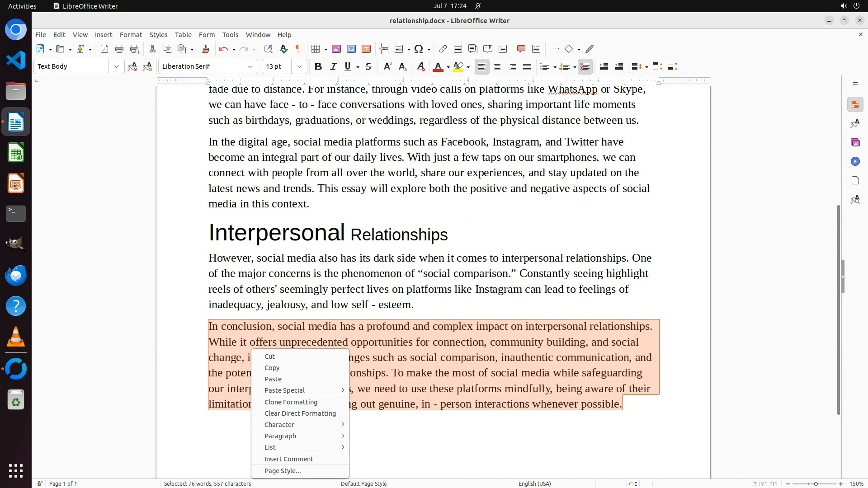
Task: Toggle Italic formatting
Action: (x=334, y=67)
